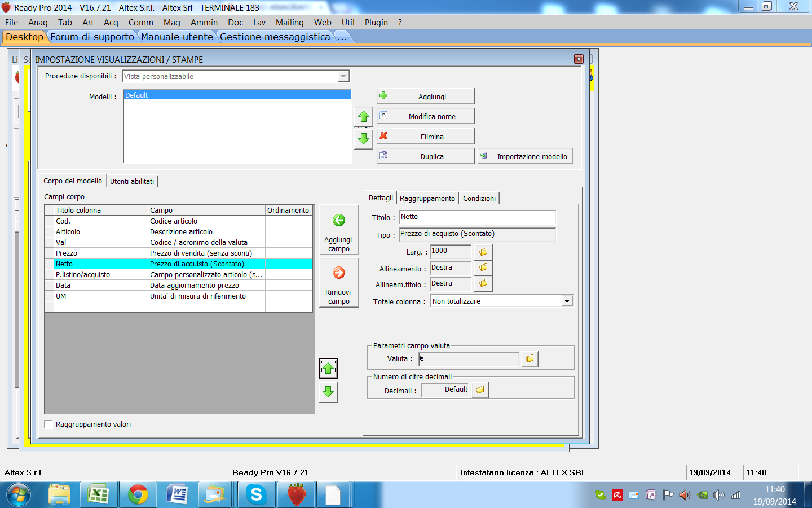The height and width of the screenshot is (508, 812).
Task: Open Windows Start button
Action: pyautogui.click(x=19, y=495)
